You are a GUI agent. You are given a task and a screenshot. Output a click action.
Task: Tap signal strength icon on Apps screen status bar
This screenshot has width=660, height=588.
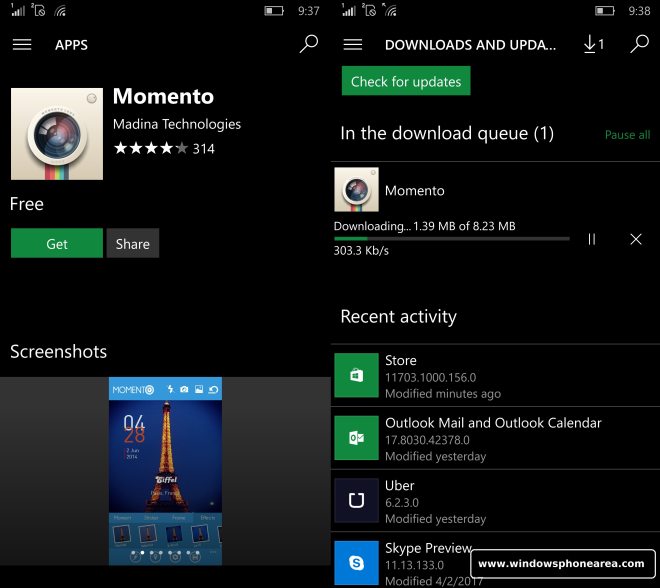18,10
